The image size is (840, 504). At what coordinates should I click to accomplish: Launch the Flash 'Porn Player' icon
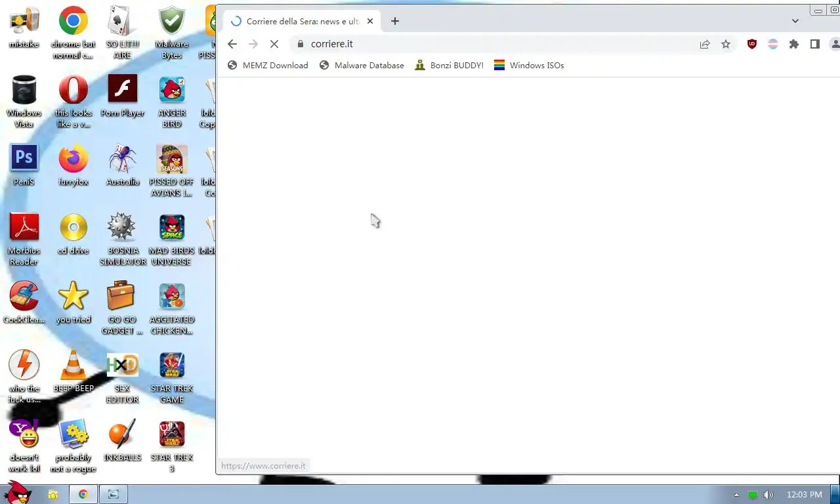click(123, 96)
